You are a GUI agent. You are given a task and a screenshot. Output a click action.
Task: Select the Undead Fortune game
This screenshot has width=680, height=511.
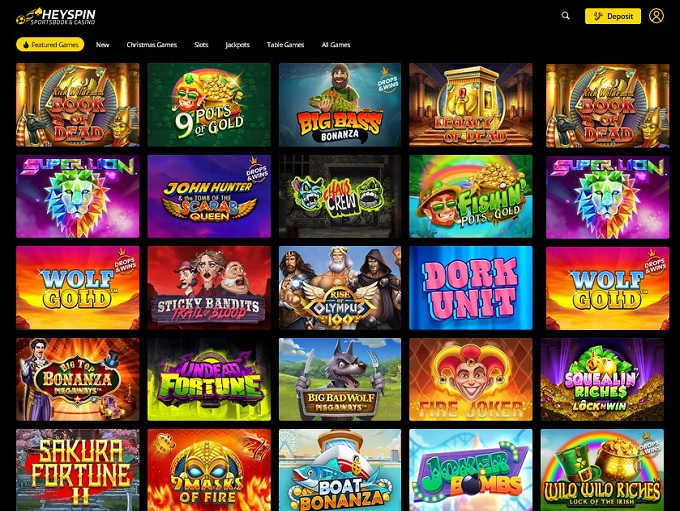coord(209,380)
